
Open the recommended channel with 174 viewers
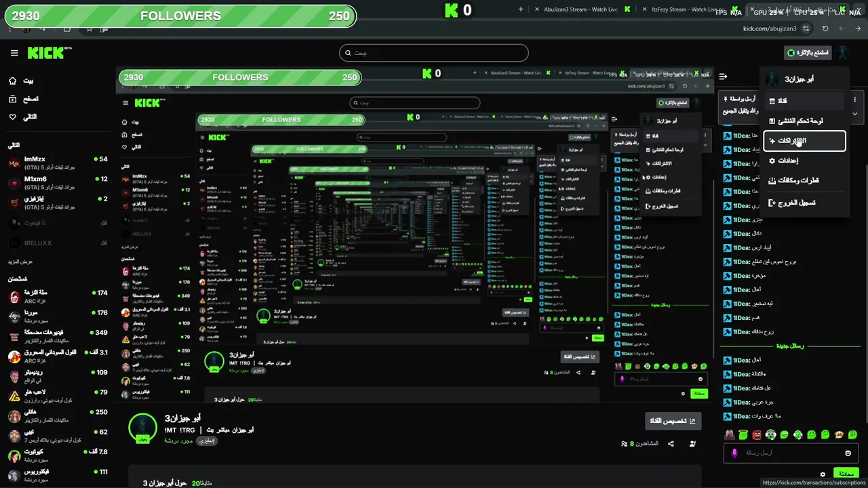coord(58,296)
